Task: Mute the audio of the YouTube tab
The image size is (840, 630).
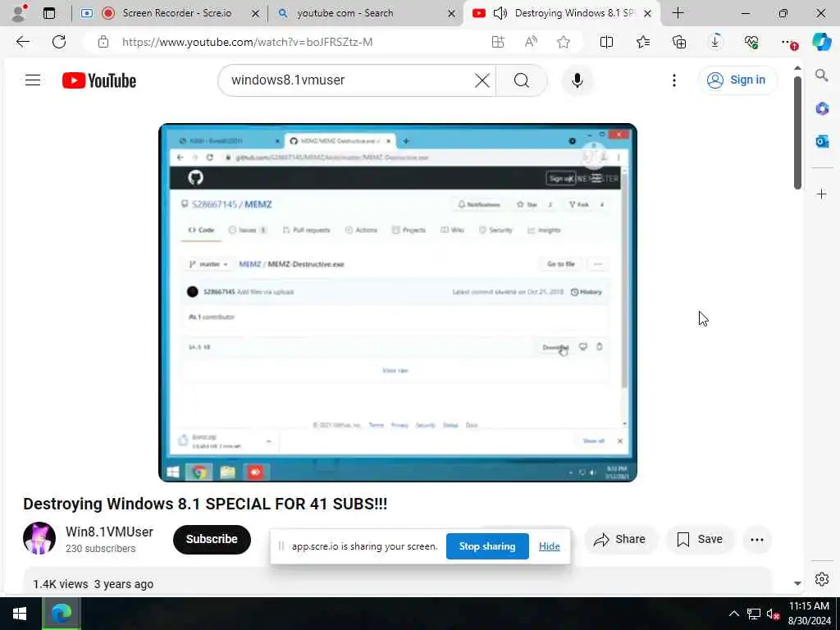Action: [x=500, y=13]
